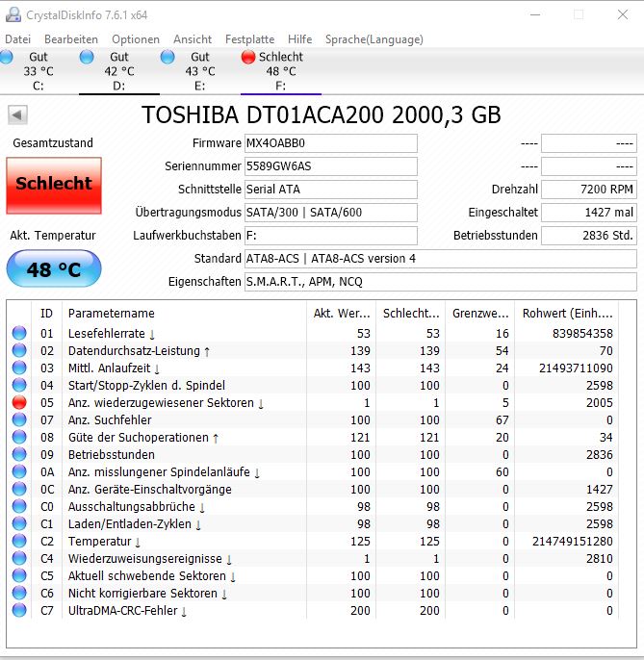The width and height of the screenshot is (644, 660).
Task: Go to previous disk with left arrow
Action: coord(17,114)
